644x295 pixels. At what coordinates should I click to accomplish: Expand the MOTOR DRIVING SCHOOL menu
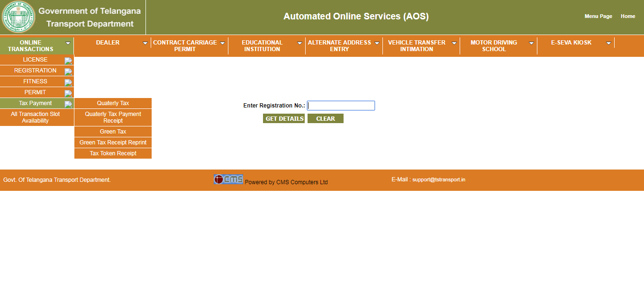click(531, 43)
